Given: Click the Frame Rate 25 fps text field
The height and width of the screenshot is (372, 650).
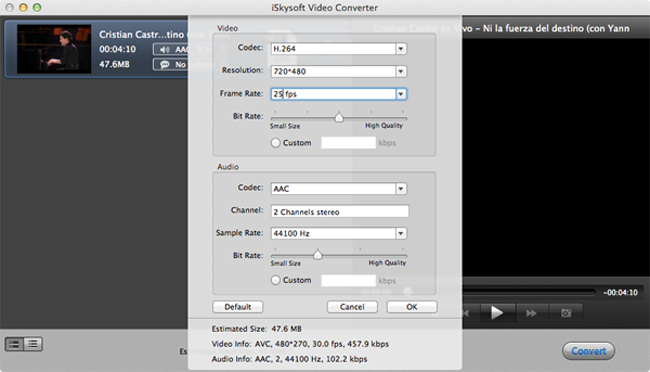Looking at the screenshot, I should pyautogui.click(x=334, y=94).
